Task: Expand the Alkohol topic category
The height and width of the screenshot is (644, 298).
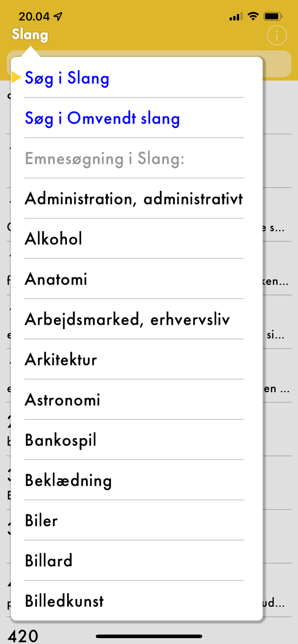Action: tap(53, 239)
